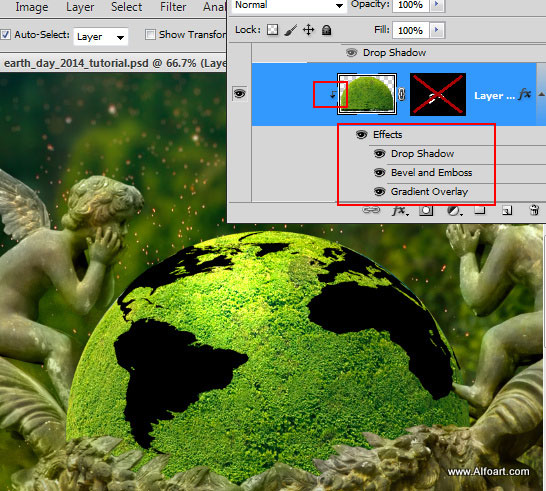Click the lock position move icon
Screen dimensions: 546x491
pos(309,30)
